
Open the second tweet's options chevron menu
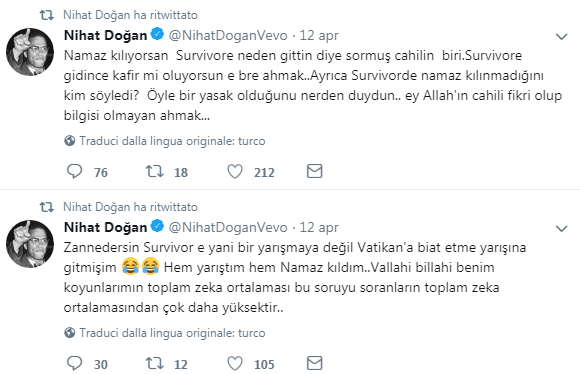[x=562, y=228]
